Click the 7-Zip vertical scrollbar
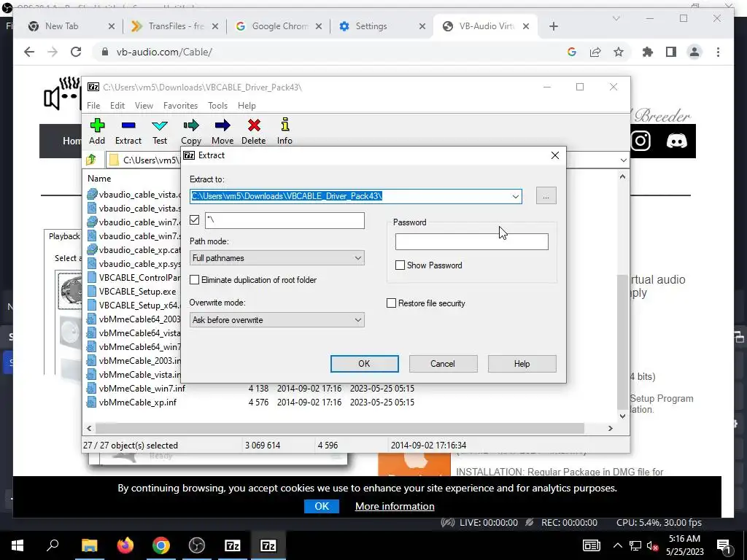Image resolution: width=747 pixels, height=560 pixels. click(x=622, y=341)
